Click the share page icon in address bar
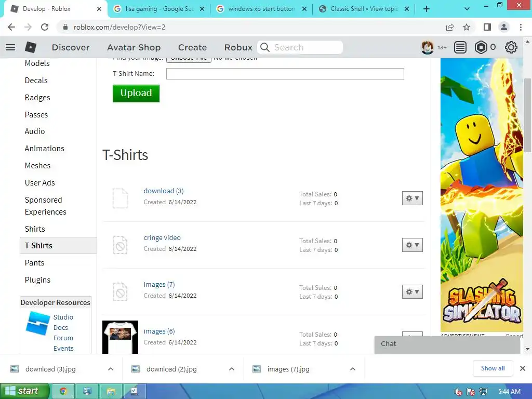This screenshot has width=532, height=399. pyautogui.click(x=450, y=27)
